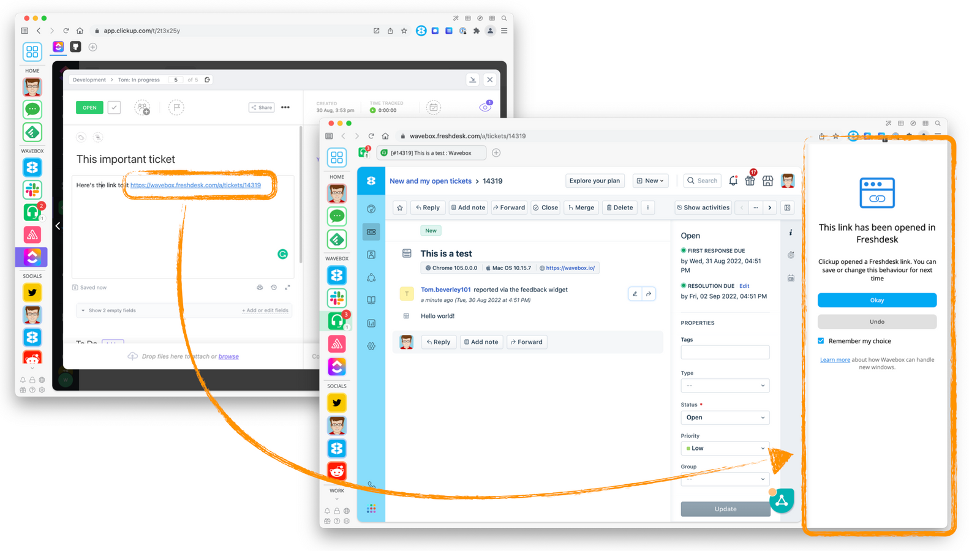The image size is (980, 551).
Task: Open Freshdesk solutions book icon
Action: pos(371,300)
